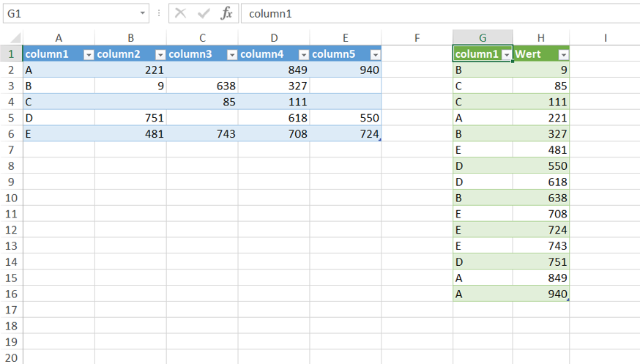640x364 pixels.
Task: Click cell A6 containing letter E
Action: point(59,134)
